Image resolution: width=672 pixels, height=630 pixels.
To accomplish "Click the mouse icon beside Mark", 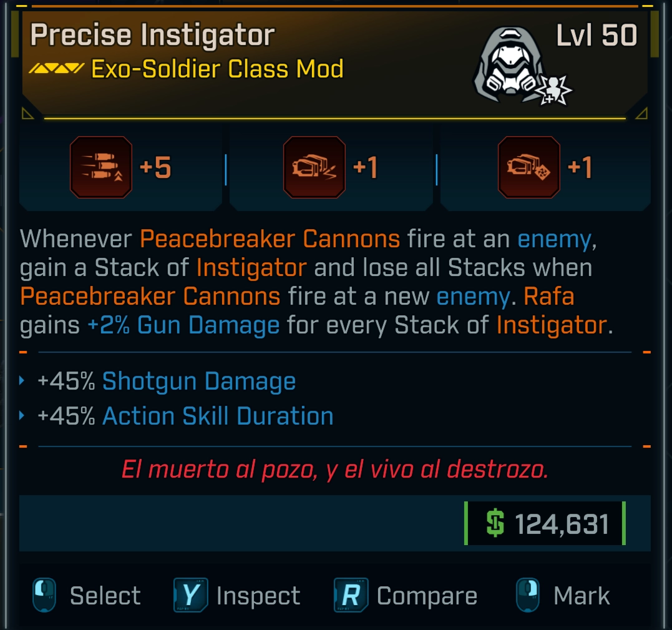I will tap(528, 595).
